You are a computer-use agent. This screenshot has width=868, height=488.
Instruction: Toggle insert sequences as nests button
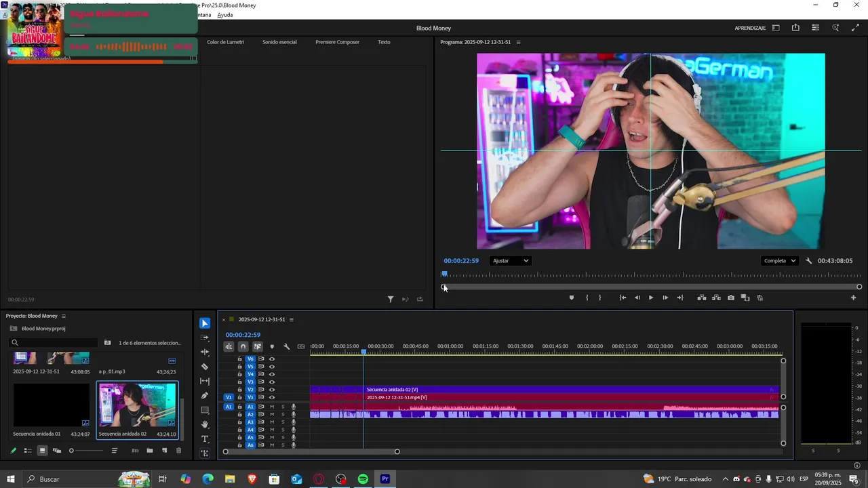[229, 346]
